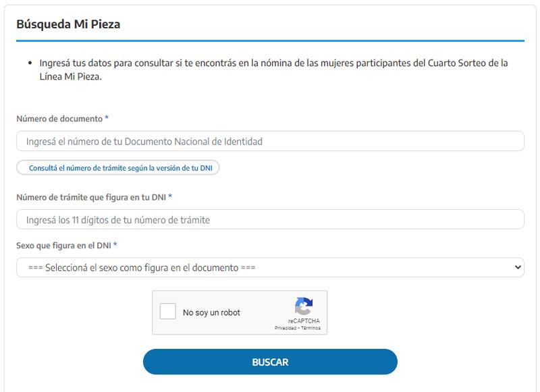The image size is (540, 392).
Task: Click the "No soy un robot" text
Action: point(211,313)
